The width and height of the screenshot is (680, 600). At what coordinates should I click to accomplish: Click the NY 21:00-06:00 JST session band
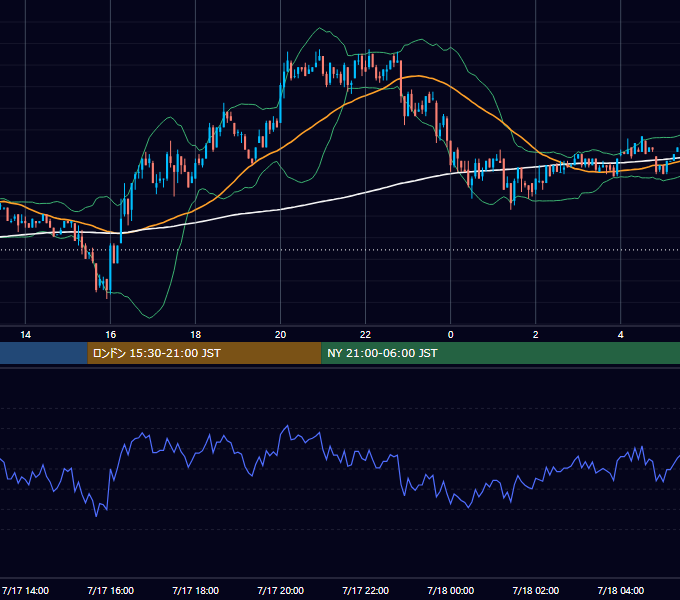click(500, 353)
